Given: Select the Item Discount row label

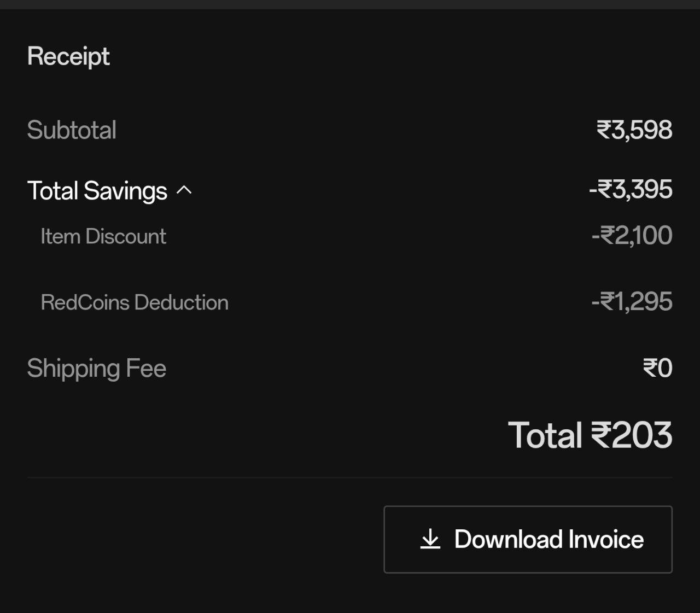Looking at the screenshot, I should point(103,236).
